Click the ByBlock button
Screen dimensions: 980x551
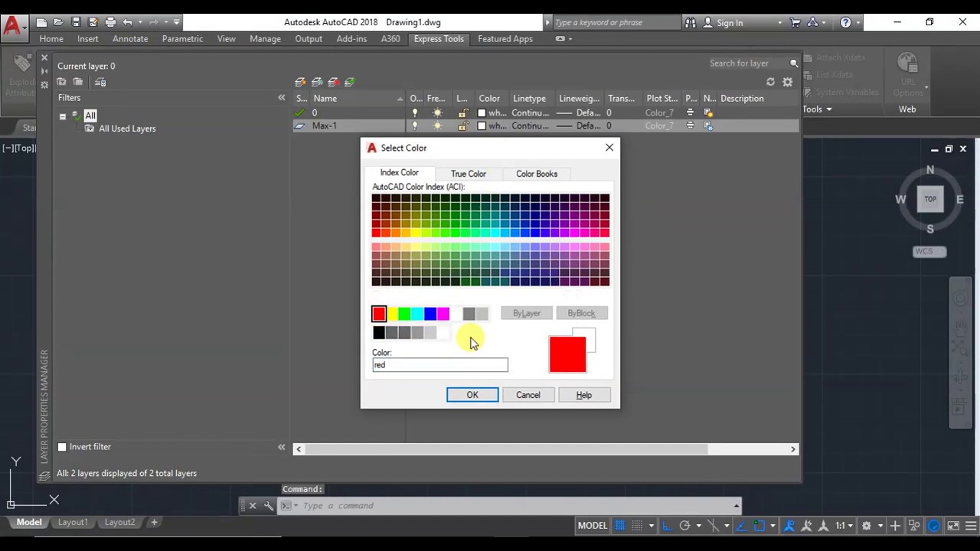581,313
